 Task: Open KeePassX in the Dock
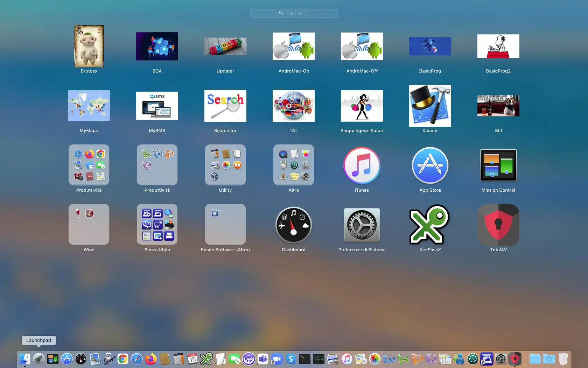pos(206,359)
